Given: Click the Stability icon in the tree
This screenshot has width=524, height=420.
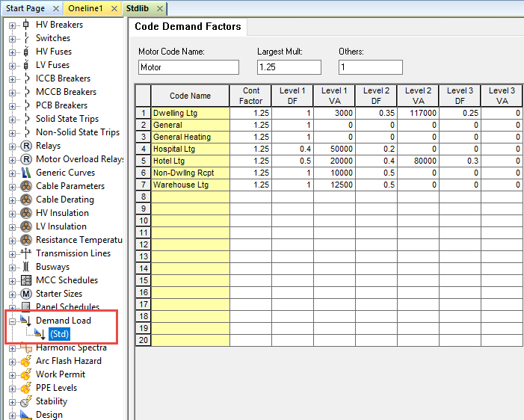Looking at the screenshot, I should [x=26, y=401].
